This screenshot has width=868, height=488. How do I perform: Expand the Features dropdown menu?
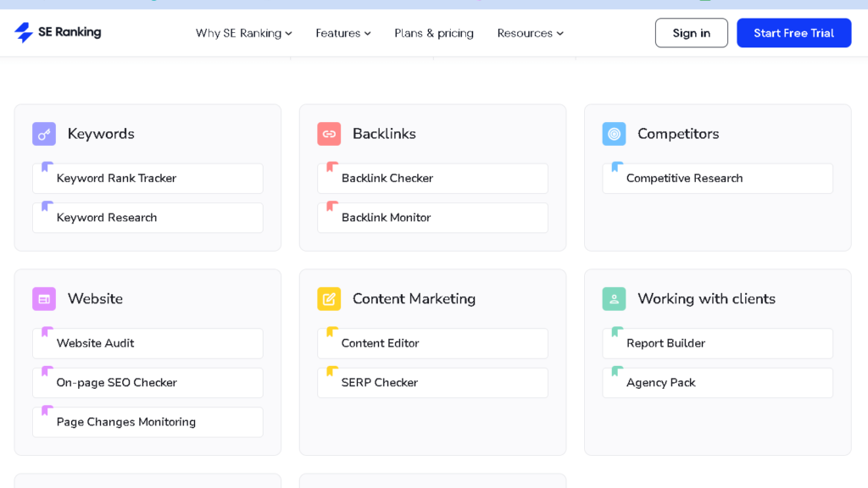[342, 33]
